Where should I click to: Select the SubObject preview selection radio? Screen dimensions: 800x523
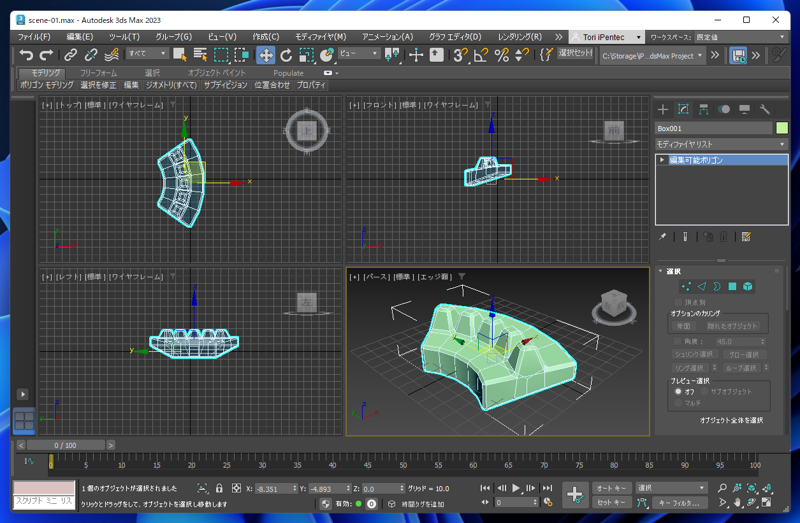pyautogui.click(x=704, y=391)
